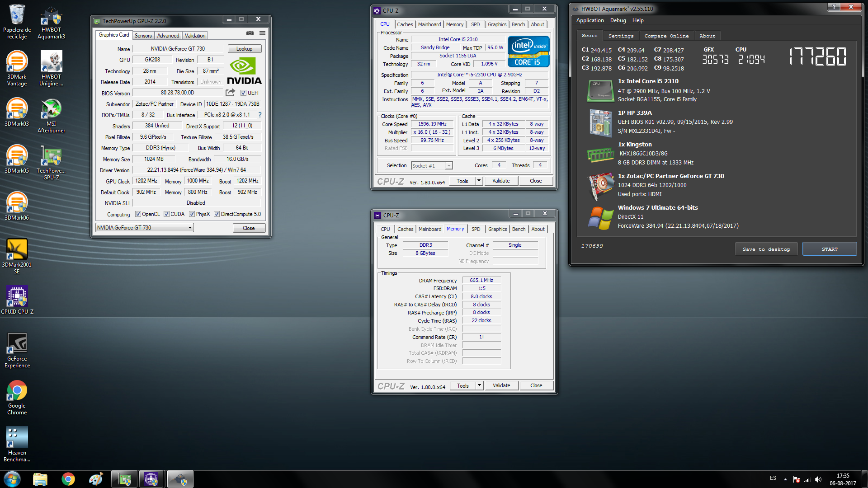Expand the Tools dropdown arrow in the lower CPU-Z window
Viewport: 868px width, 488px height.
pyautogui.click(x=479, y=385)
